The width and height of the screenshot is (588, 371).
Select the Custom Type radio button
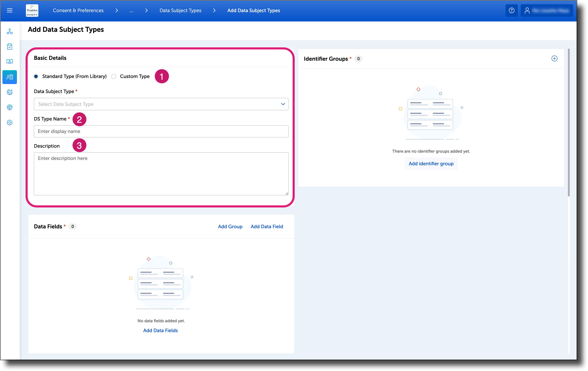click(x=113, y=76)
